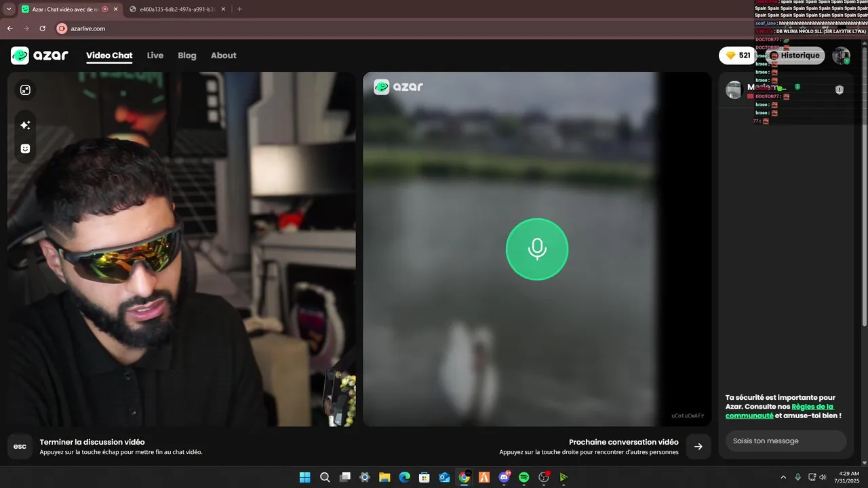
Task: Open the profile avatar menu
Action: [842, 56]
